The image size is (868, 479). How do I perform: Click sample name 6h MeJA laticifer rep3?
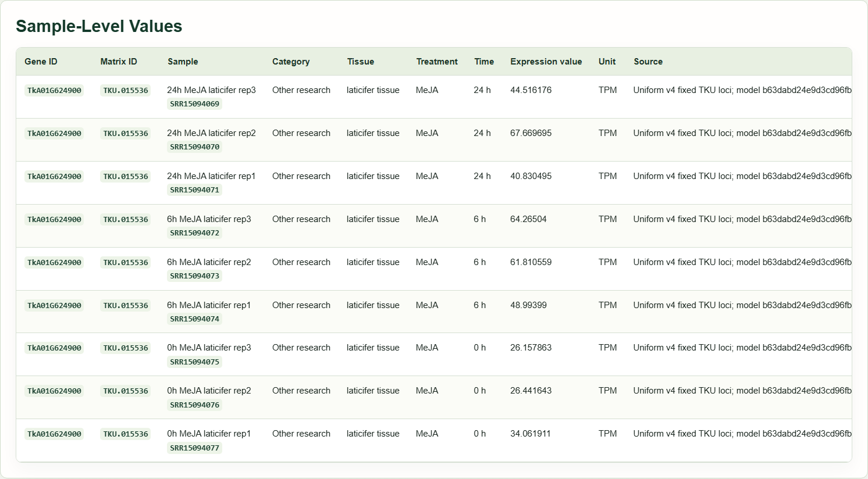pos(209,219)
